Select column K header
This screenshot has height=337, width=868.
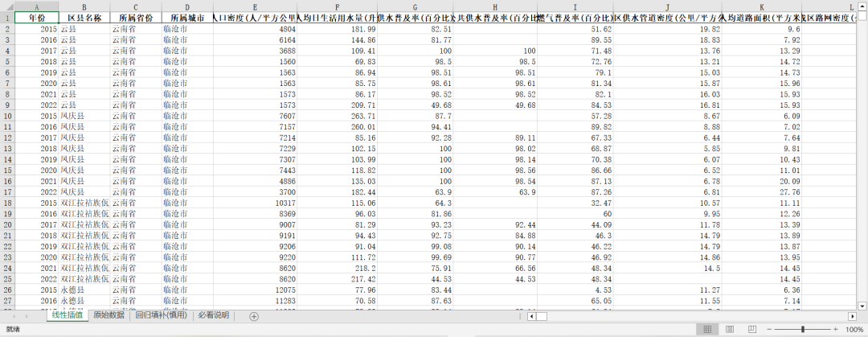point(762,6)
